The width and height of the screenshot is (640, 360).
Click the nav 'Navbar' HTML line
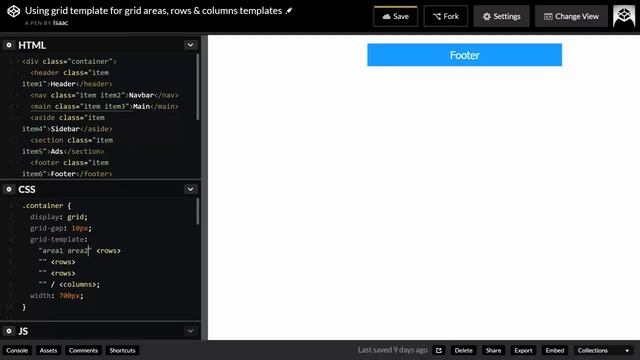click(x=104, y=95)
